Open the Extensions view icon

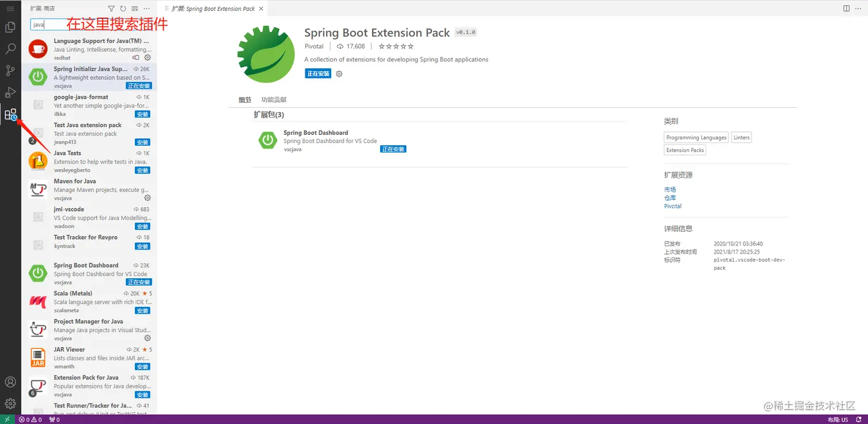10,115
